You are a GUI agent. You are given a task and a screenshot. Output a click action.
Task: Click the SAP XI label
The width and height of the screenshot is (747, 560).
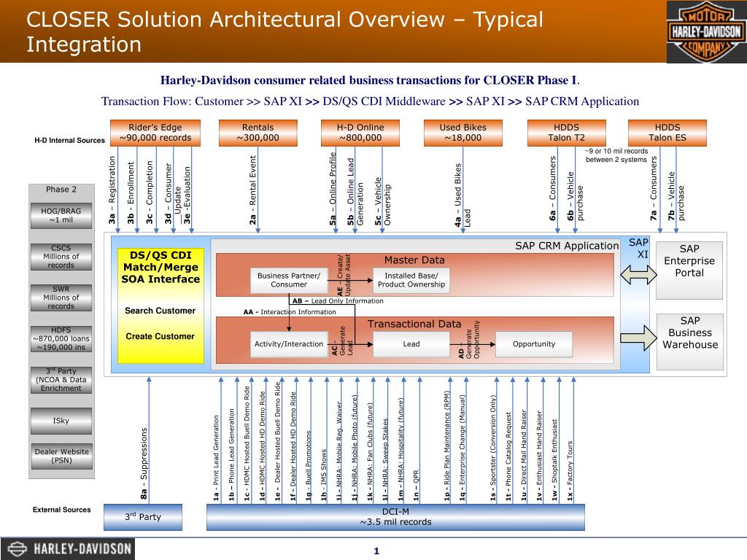coord(639,248)
